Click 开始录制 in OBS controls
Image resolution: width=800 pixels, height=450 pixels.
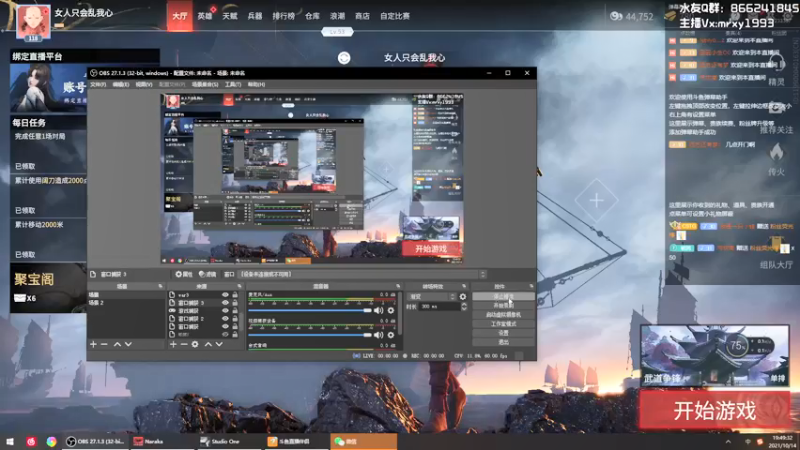(x=504, y=306)
